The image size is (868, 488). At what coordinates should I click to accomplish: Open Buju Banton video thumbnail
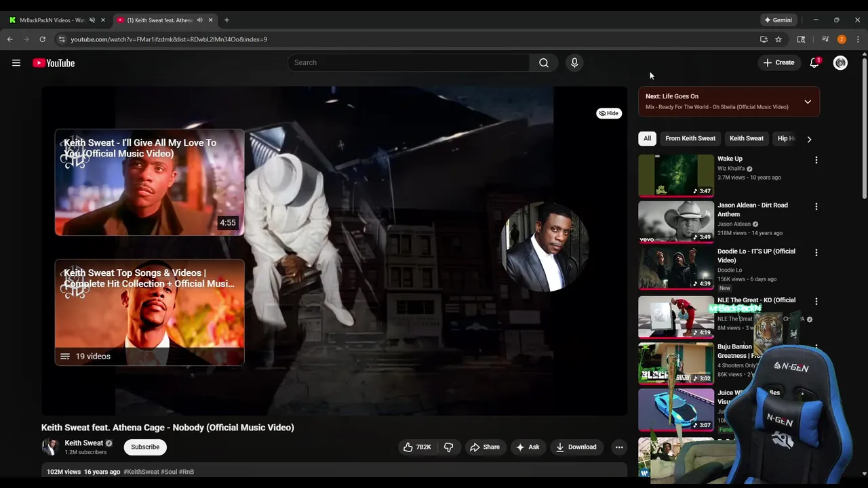676,363
